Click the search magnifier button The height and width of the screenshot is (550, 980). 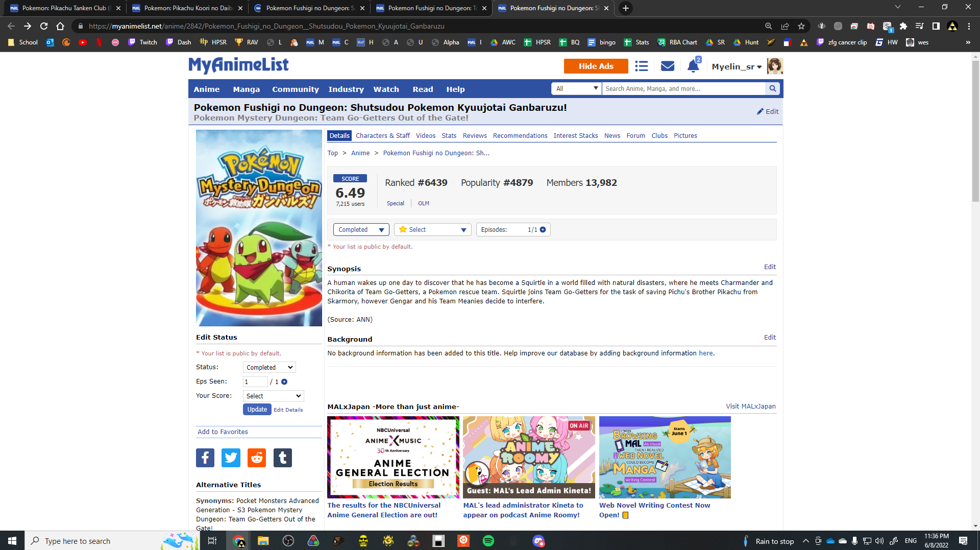pyautogui.click(x=773, y=88)
